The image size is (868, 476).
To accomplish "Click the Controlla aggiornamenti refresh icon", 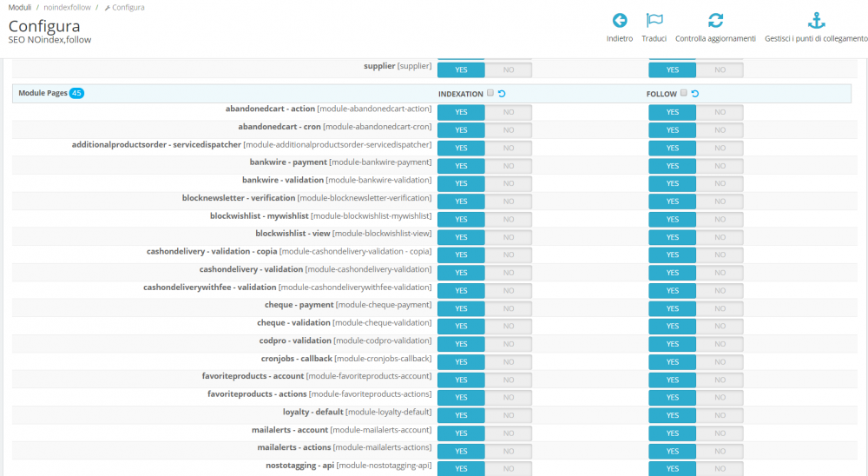I will (x=715, y=21).
